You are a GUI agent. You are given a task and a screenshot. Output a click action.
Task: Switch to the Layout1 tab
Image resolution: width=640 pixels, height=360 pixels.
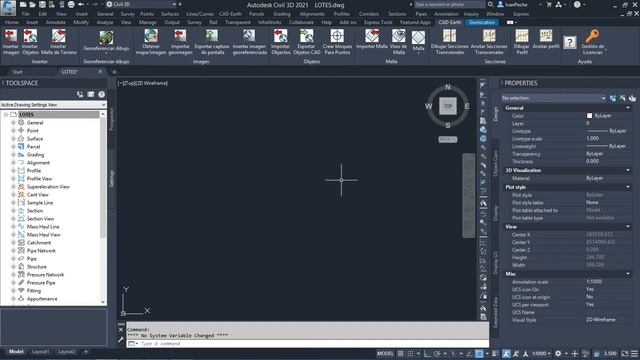tap(40, 352)
